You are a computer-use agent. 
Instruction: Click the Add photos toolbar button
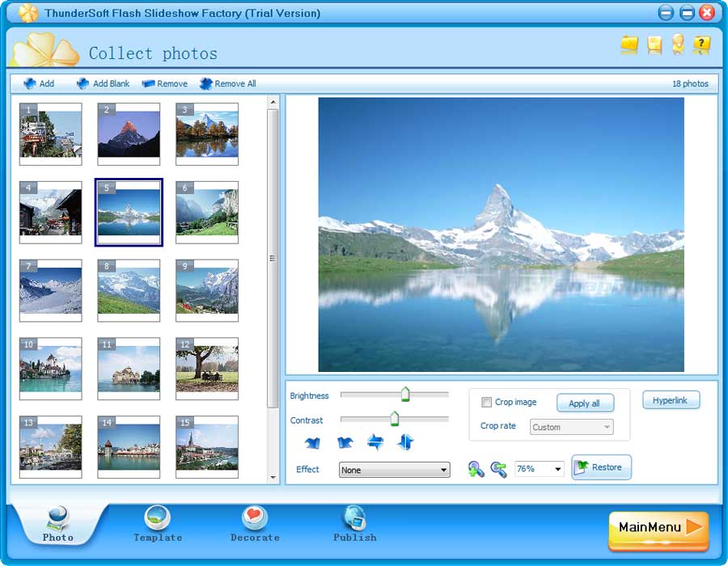[x=39, y=83]
